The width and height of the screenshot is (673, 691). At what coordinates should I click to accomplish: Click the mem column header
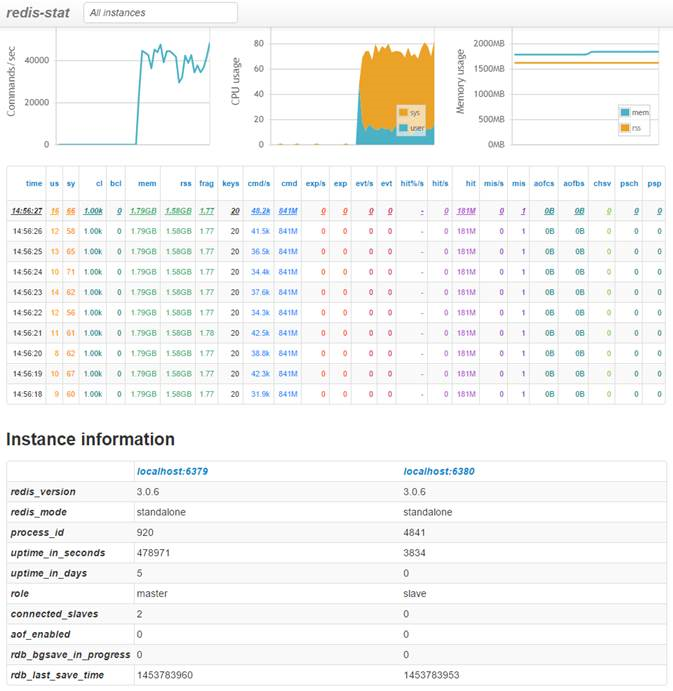(x=147, y=183)
